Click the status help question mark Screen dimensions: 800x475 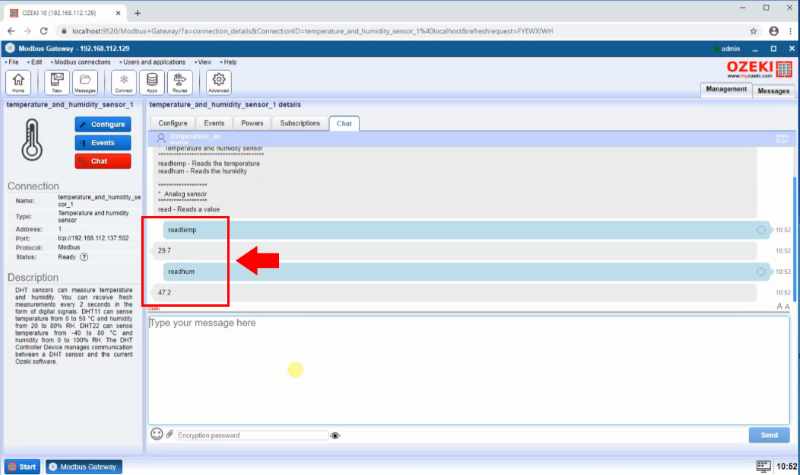pyautogui.click(x=84, y=257)
